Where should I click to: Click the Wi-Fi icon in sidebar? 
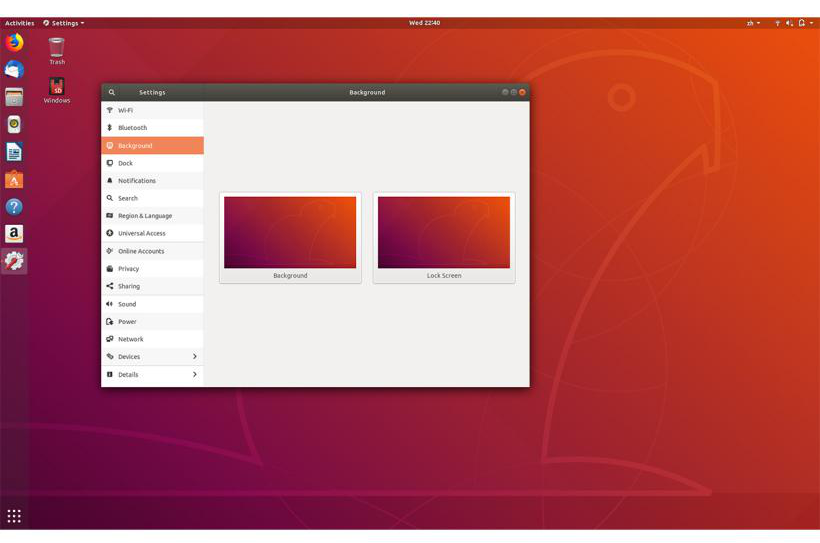point(110,110)
